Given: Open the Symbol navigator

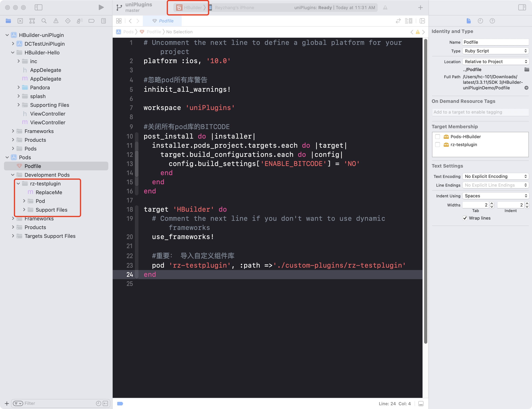Looking at the screenshot, I should [x=32, y=21].
